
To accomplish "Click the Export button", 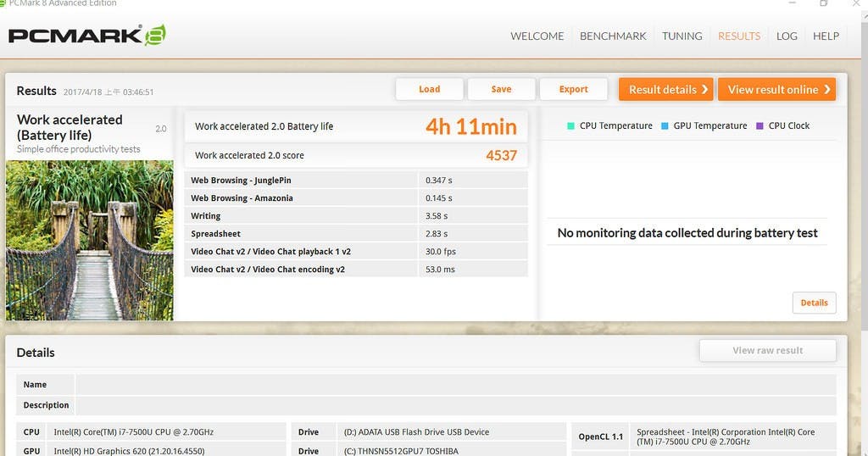I will pyautogui.click(x=574, y=89).
